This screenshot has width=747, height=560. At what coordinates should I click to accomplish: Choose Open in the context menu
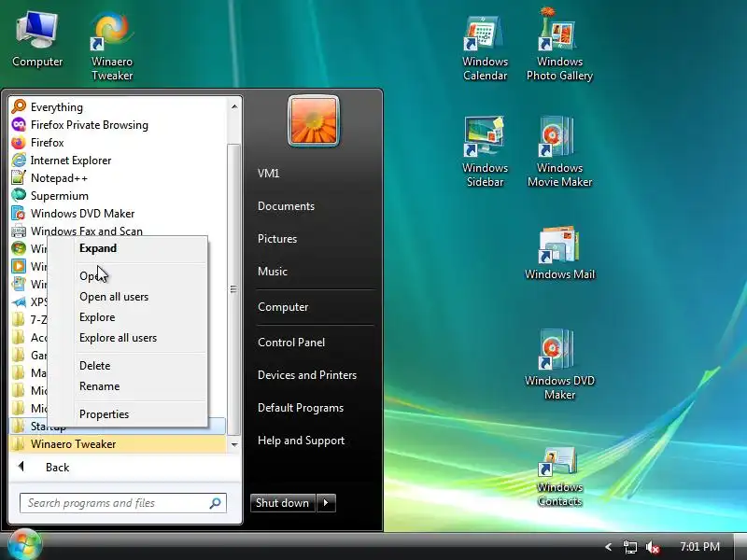pyautogui.click(x=127, y=275)
